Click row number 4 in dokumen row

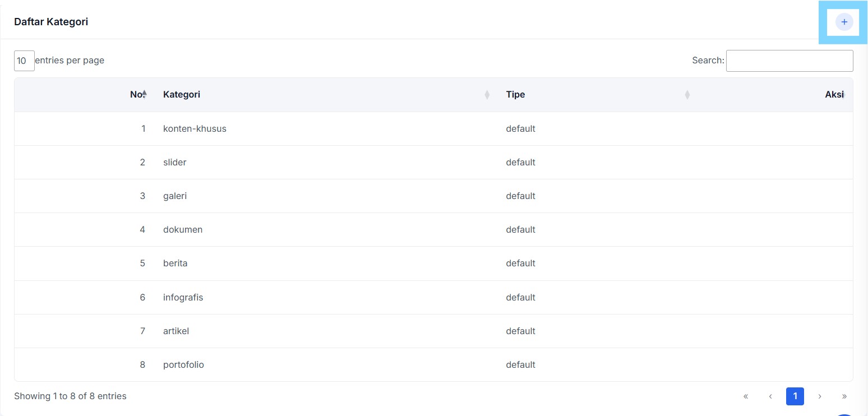[142, 229]
